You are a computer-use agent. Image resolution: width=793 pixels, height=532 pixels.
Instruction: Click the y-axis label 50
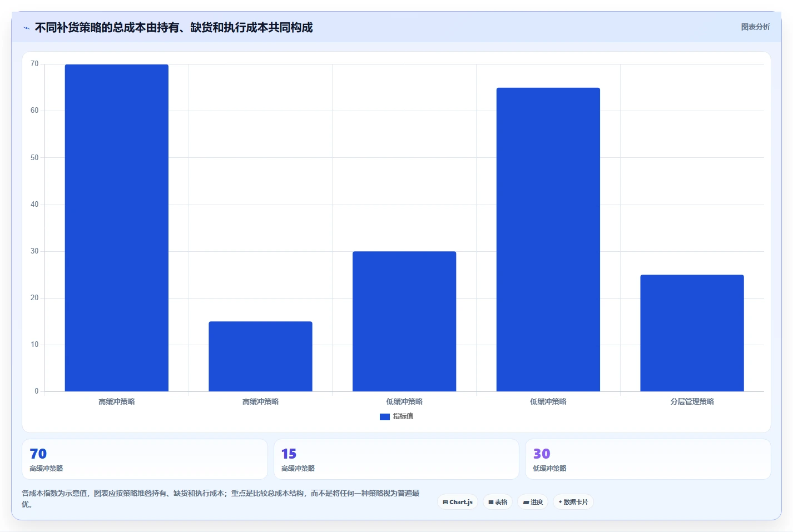click(34, 157)
